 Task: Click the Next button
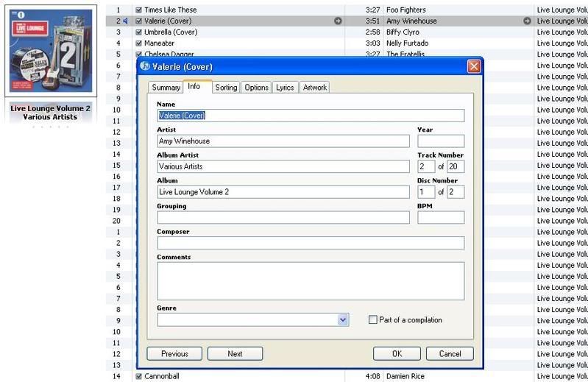(x=235, y=353)
